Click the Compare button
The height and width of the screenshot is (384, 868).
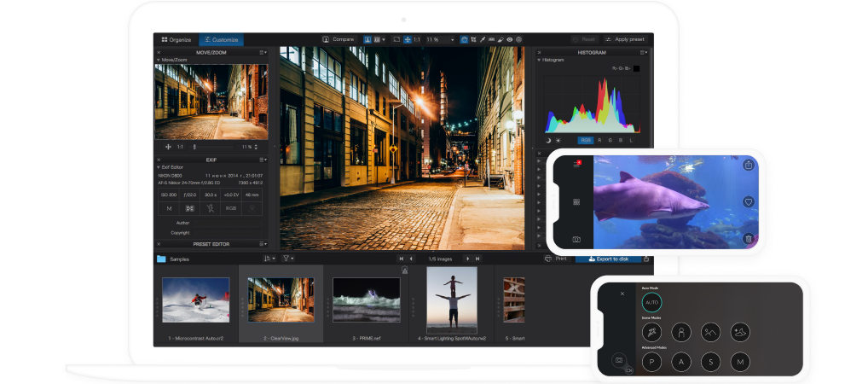pyautogui.click(x=339, y=40)
